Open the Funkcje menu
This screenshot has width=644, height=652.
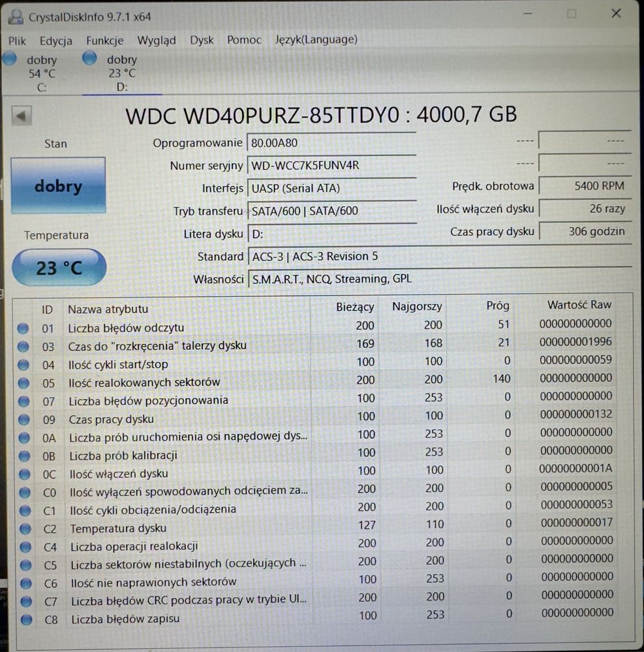pos(105,40)
